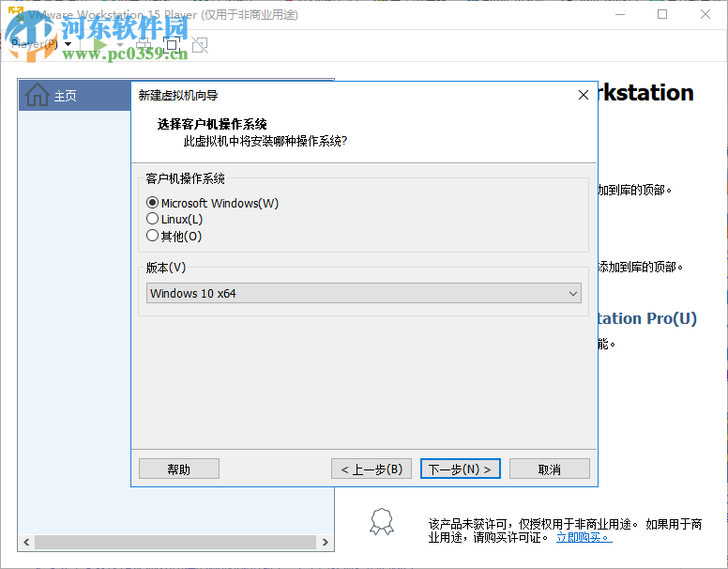Click the horizontal scrollbar track in library
The width and height of the screenshot is (728, 569).
coord(175,542)
